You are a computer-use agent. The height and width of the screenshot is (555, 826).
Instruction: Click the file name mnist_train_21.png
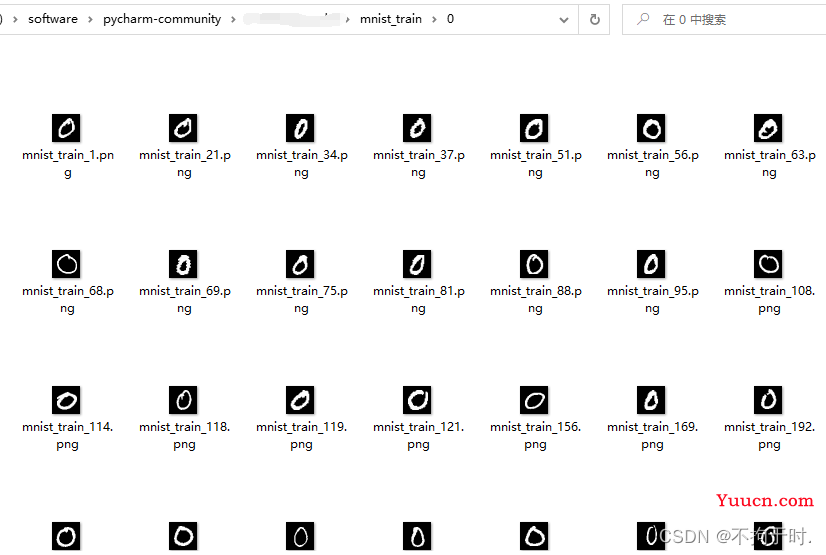tap(185, 164)
